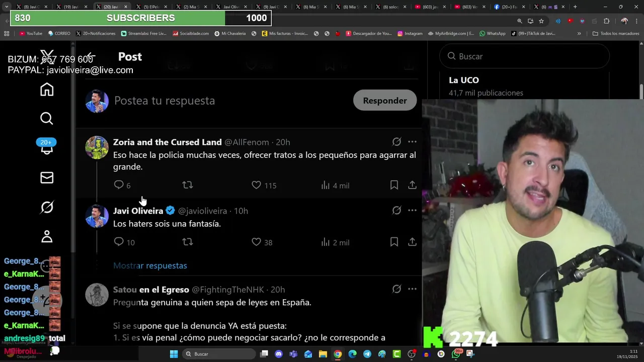Open the Home icon in X sidebar
The width and height of the screenshot is (644, 362).
click(x=47, y=89)
